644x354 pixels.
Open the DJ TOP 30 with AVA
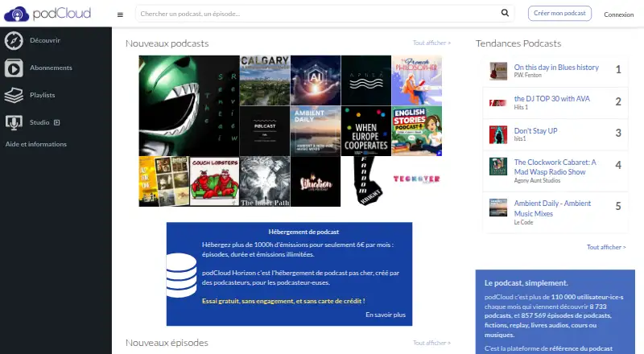[x=551, y=99]
